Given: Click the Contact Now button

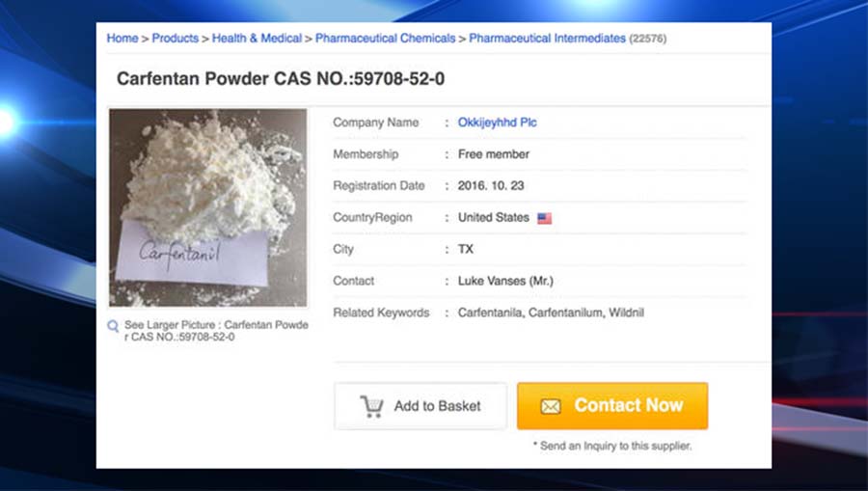Looking at the screenshot, I should pyautogui.click(x=612, y=406).
